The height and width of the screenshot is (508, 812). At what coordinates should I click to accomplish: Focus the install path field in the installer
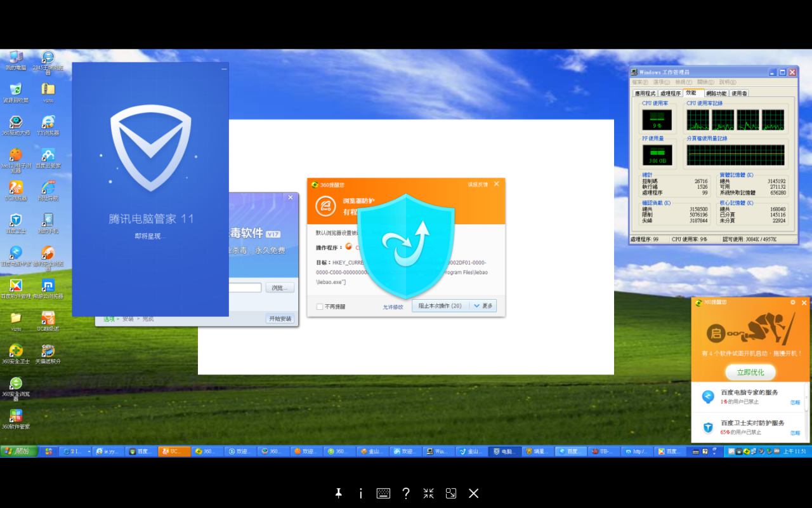click(x=245, y=288)
